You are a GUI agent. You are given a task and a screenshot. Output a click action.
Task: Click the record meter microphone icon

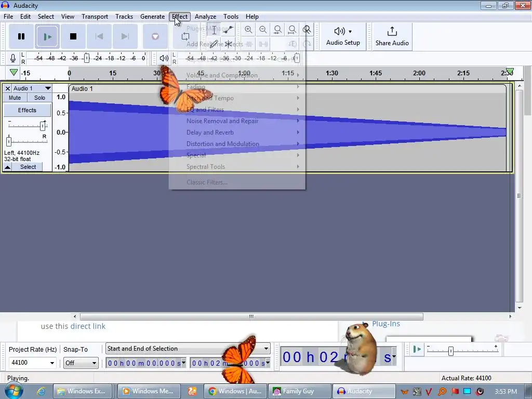(x=13, y=58)
